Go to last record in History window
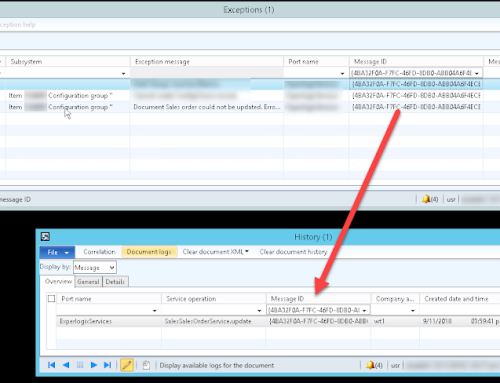The height and width of the screenshot is (383, 500). click(107, 365)
